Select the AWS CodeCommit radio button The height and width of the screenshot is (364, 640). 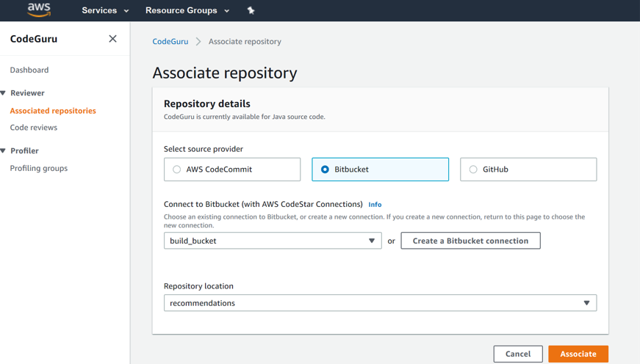(x=177, y=170)
